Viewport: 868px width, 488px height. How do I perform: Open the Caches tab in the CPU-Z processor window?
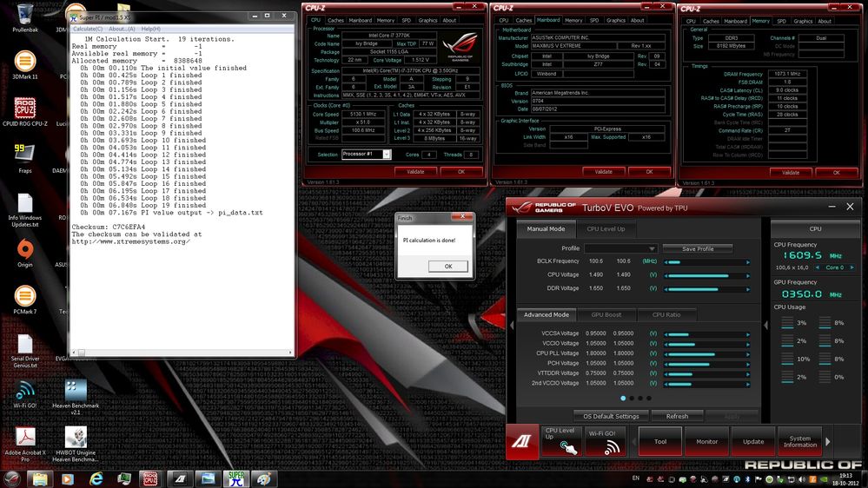(335, 21)
